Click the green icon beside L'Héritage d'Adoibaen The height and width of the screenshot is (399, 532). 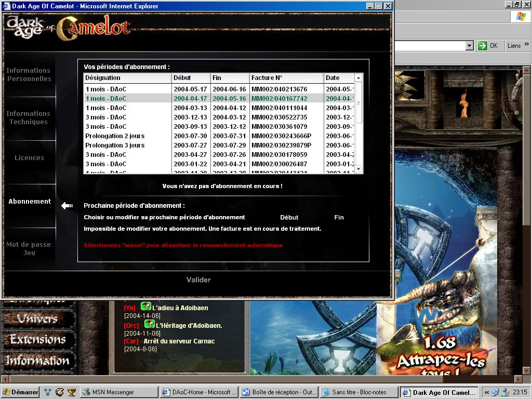[149, 324]
